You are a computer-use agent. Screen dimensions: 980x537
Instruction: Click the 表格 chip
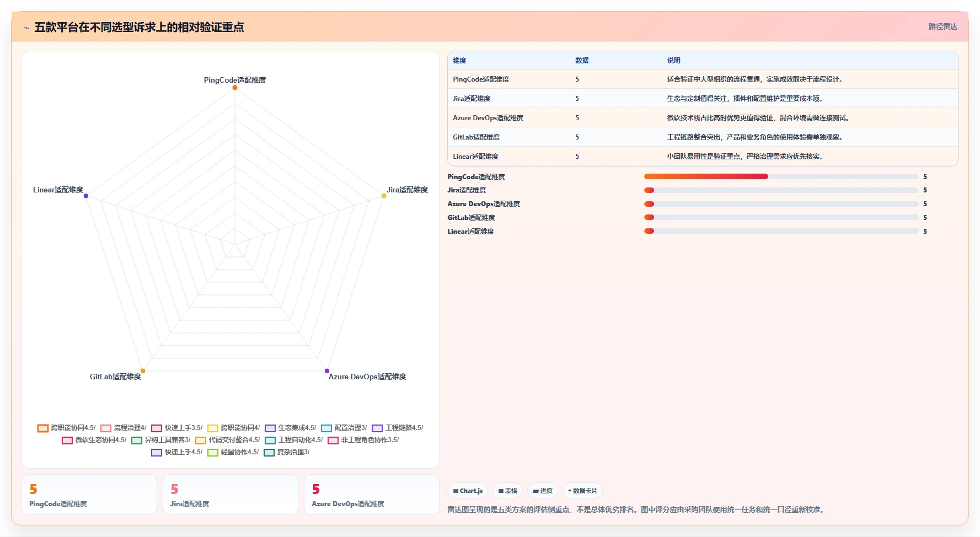(x=507, y=491)
